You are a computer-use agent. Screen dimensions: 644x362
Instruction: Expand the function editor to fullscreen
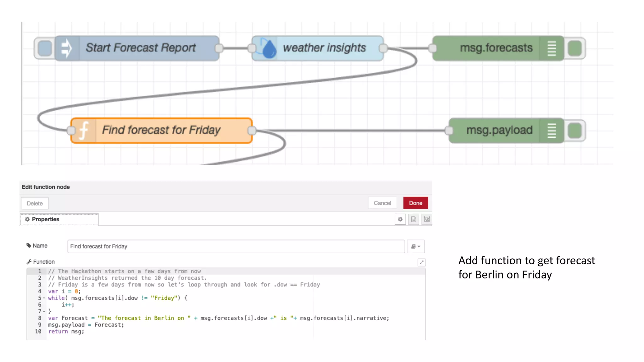coord(421,262)
